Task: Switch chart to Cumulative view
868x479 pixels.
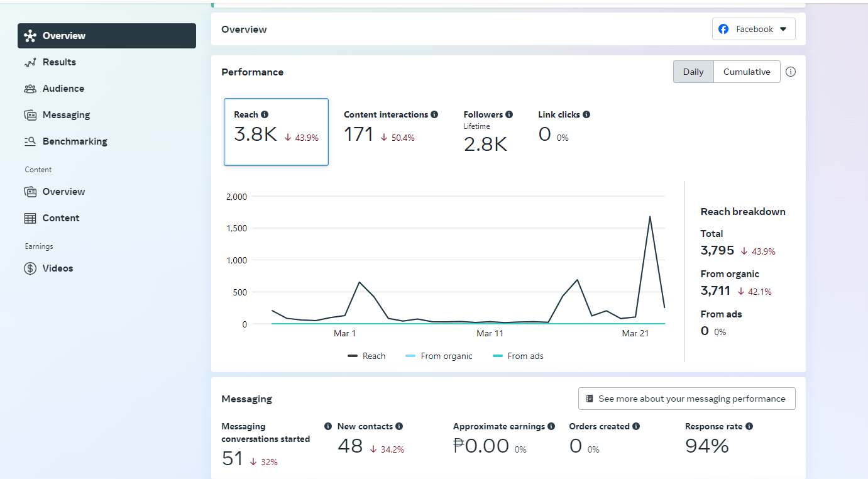Action: coord(747,72)
